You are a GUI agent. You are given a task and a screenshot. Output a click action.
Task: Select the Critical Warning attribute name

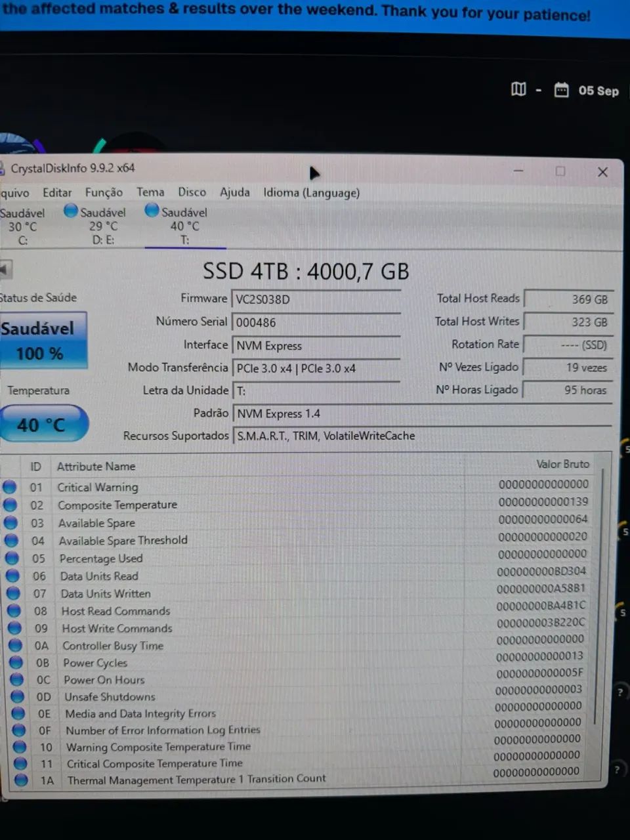point(98,487)
